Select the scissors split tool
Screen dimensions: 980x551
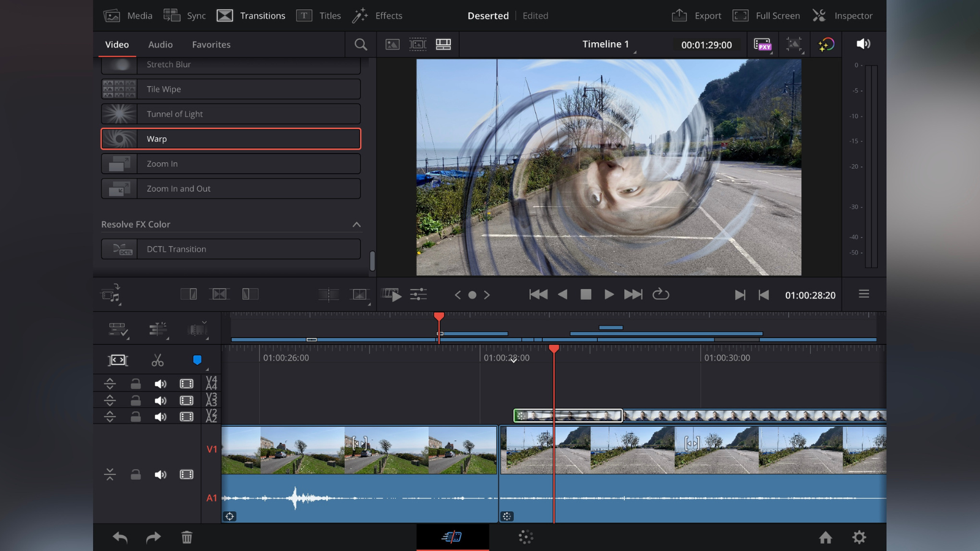[157, 360]
